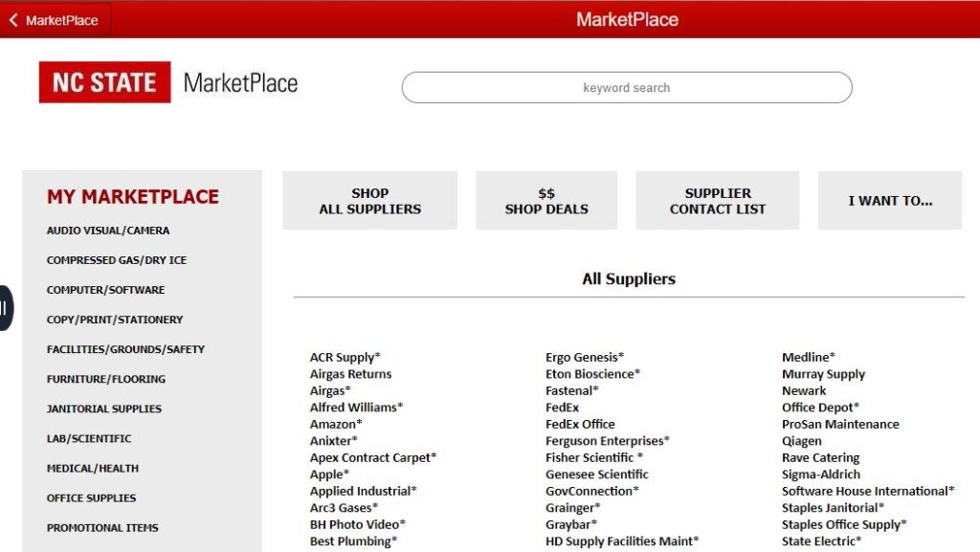Select Lab/Scientific category
The height and width of the screenshot is (552, 980).
point(89,438)
